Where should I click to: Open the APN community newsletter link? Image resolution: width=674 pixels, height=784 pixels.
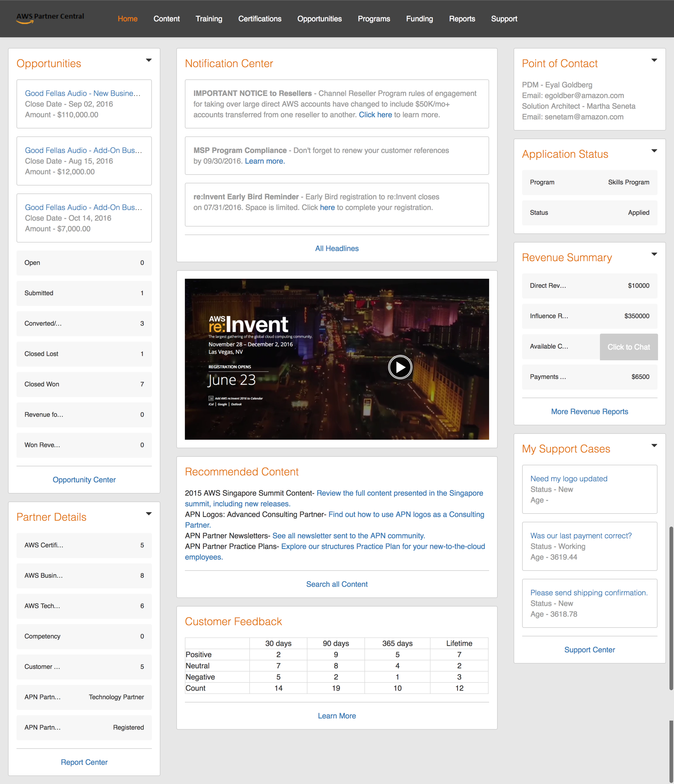pos(348,536)
